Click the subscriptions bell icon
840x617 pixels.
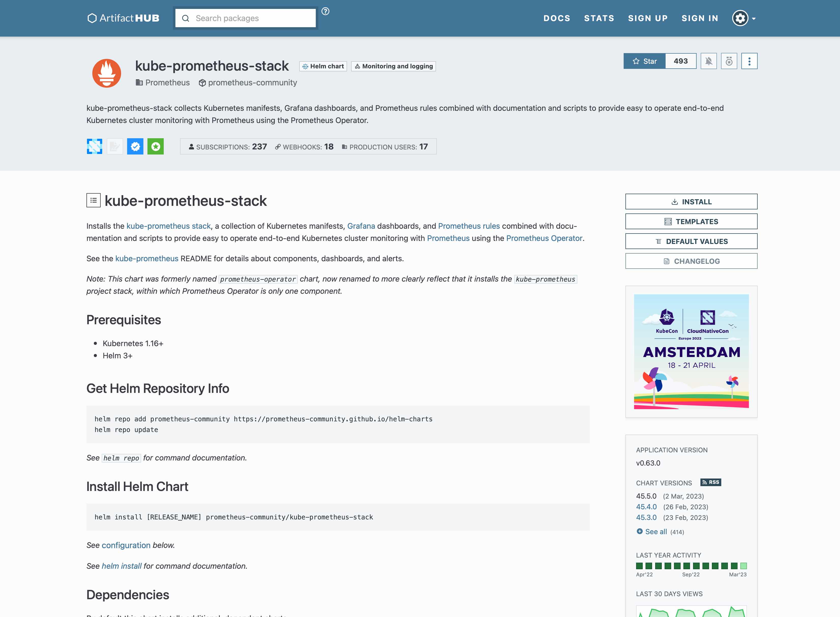(709, 61)
